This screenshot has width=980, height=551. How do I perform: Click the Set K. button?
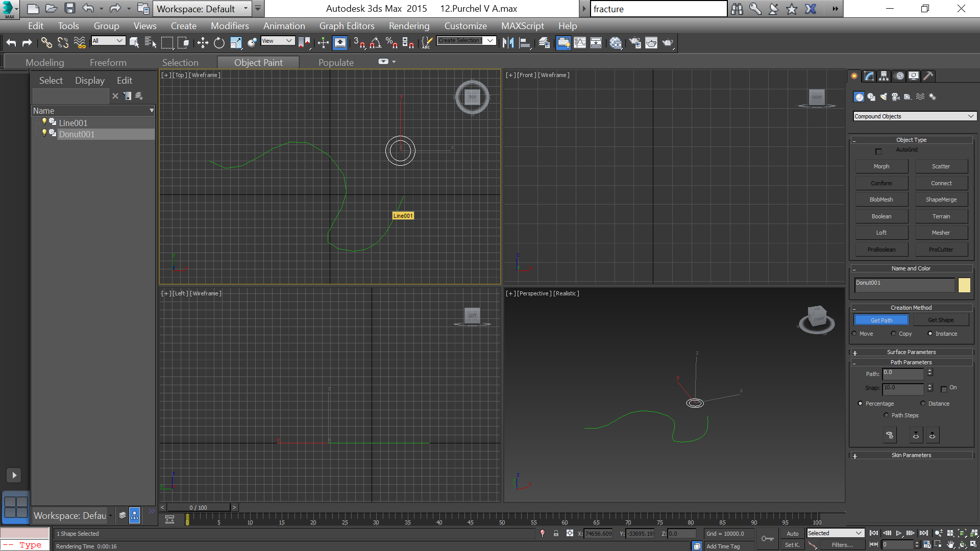click(x=792, y=545)
